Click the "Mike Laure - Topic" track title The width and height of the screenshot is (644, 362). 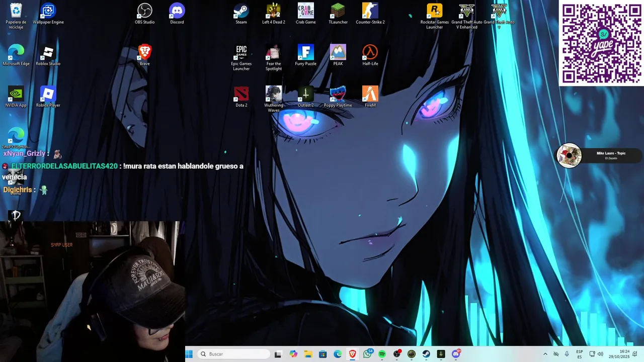coord(611,153)
